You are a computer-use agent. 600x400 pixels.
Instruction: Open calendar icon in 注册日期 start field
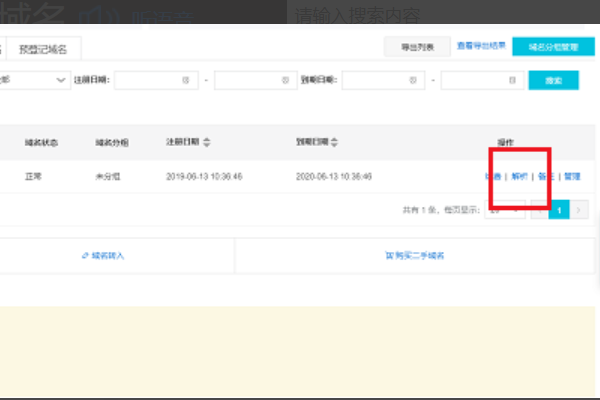coord(185,79)
